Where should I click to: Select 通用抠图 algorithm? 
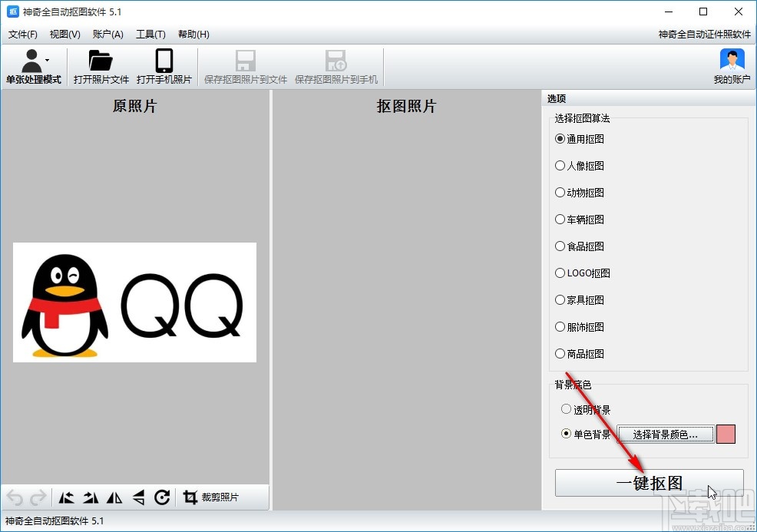tap(580, 139)
